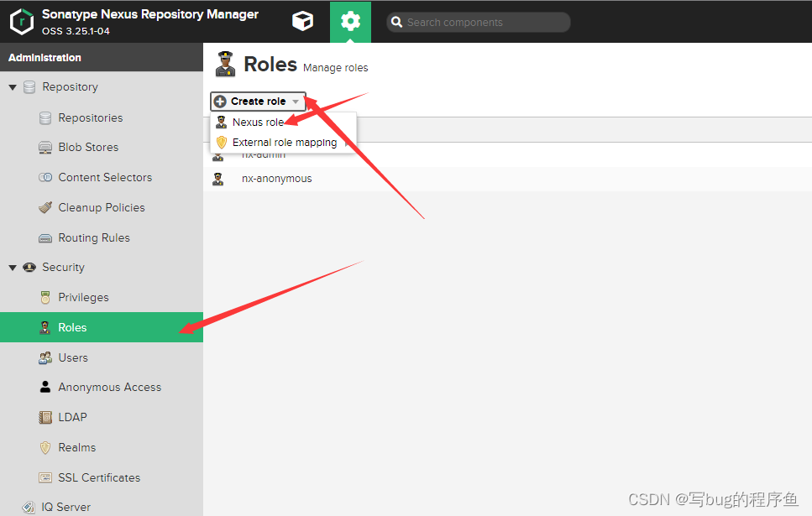
Task: Click the Content Selectors icon
Action: pos(45,178)
